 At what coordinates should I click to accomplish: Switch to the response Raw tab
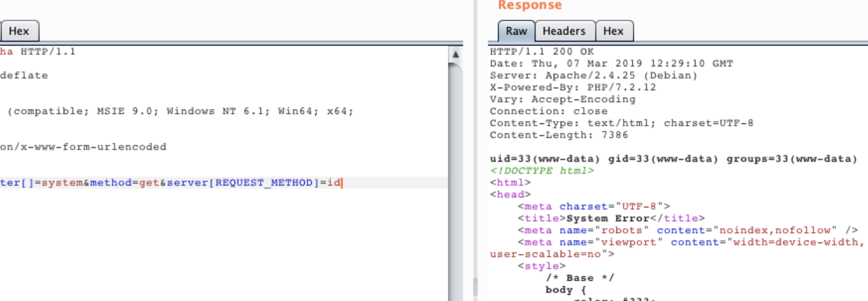(x=516, y=31)
